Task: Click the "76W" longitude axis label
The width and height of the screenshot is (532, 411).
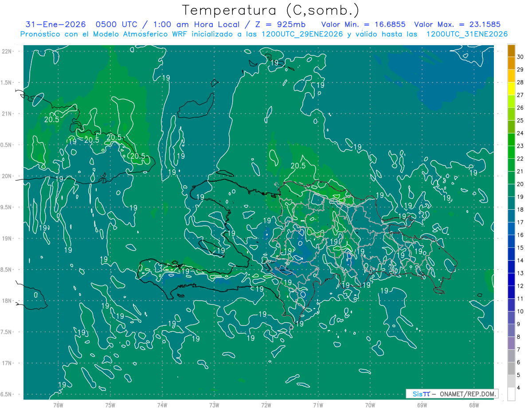Action: [58, 406]
